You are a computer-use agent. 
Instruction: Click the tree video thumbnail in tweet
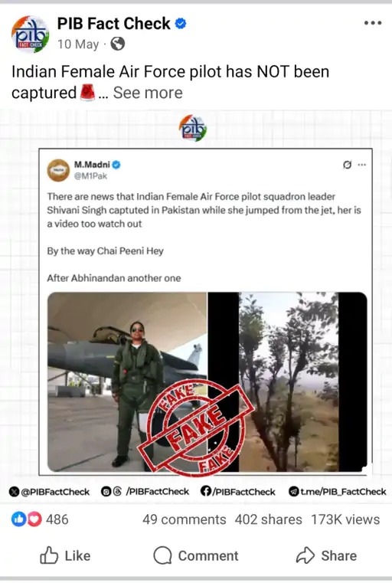(x=287, y=382)
